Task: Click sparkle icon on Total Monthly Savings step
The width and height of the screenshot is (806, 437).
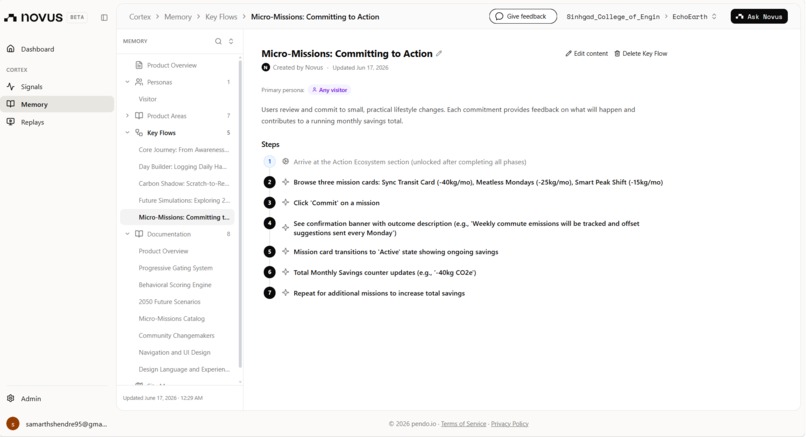Action: tap(285, 272)
